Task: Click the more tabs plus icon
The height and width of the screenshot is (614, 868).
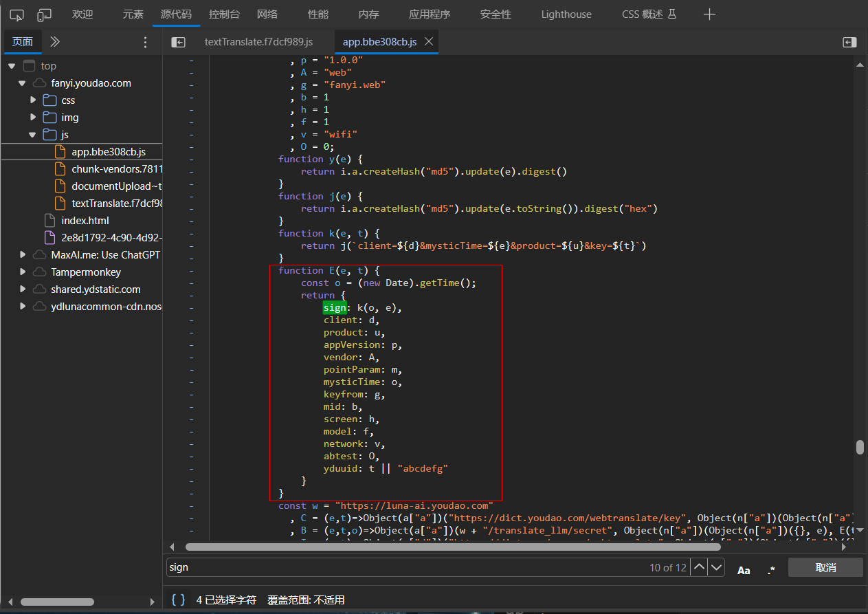Action: (709, 14)
